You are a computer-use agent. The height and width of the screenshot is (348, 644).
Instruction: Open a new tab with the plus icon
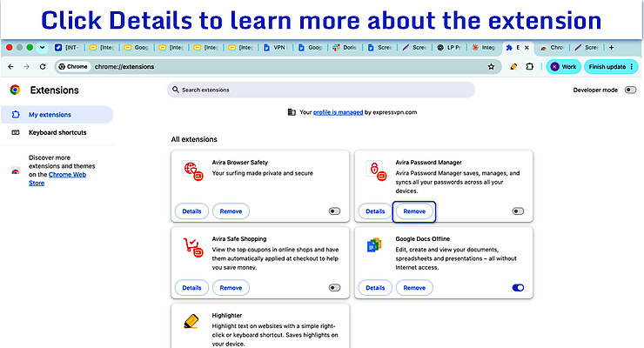pos(612,48)
